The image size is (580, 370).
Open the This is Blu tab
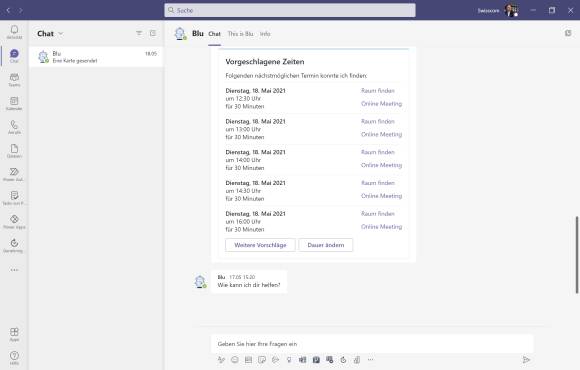click(x=240, y=34)
